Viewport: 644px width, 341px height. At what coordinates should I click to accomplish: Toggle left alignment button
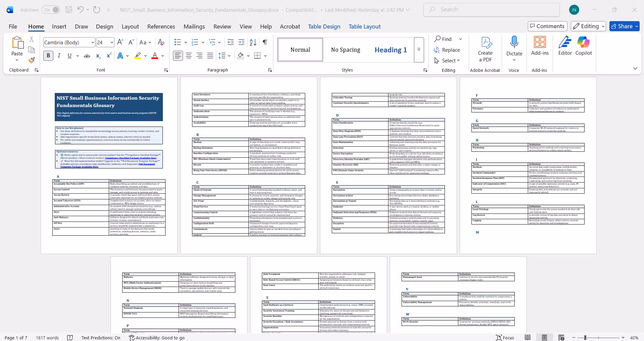click(x=178, y=56)
